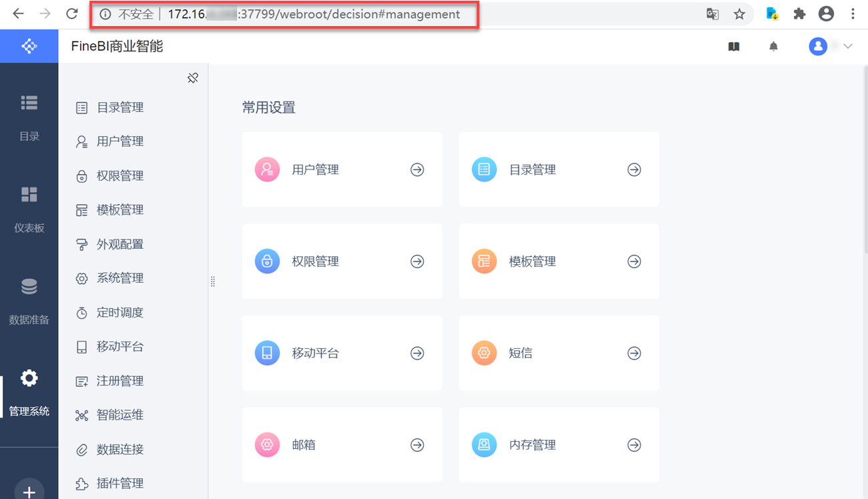Click the pink 用户管理 card icon

[267, 169]
